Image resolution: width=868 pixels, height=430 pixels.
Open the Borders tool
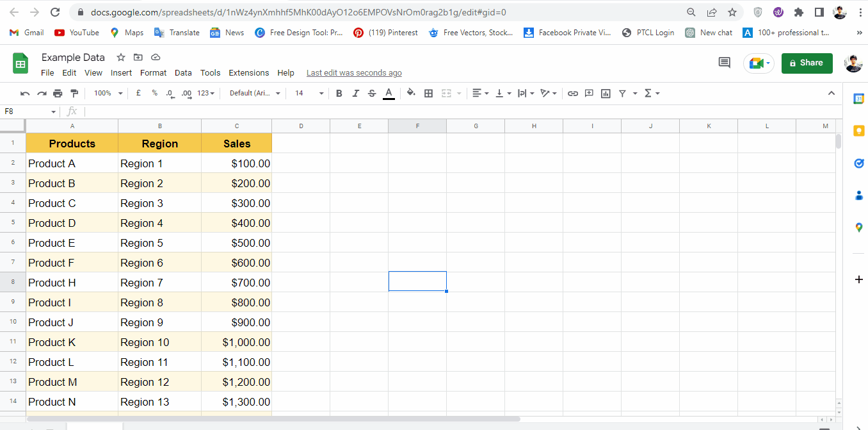coord(428,93)
